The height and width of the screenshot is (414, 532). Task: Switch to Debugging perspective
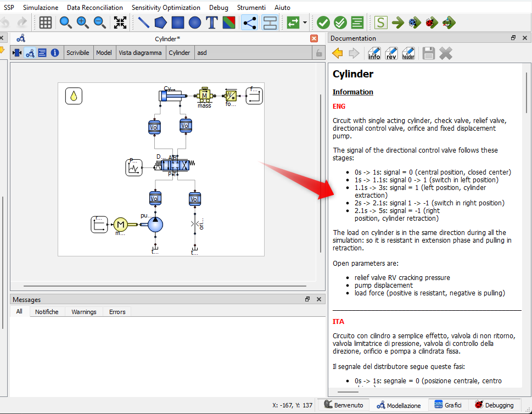[494, 405]
